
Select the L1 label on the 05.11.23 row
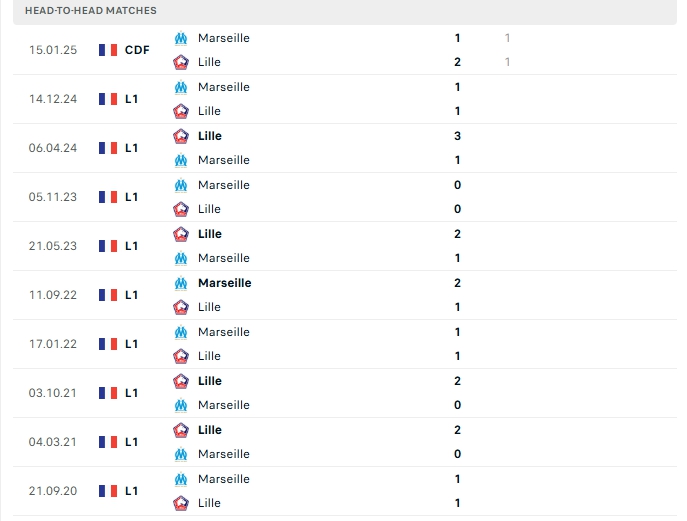(x=131, y=197)
